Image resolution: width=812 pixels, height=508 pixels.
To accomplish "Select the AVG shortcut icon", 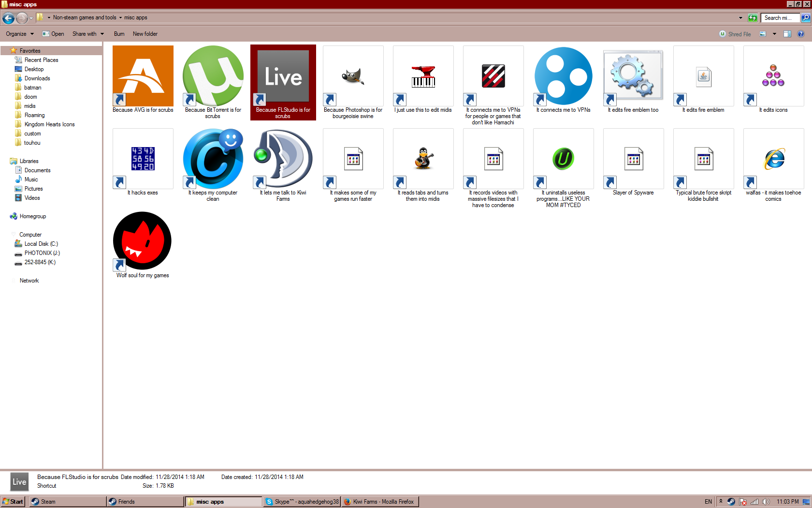I will coord(143,76).
